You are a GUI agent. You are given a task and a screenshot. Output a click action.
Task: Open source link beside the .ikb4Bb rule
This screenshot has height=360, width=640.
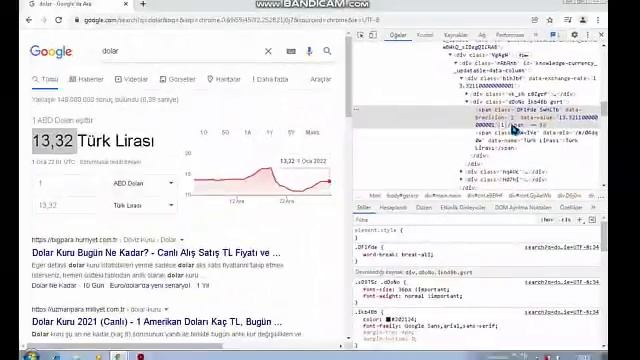coord(562,312)
